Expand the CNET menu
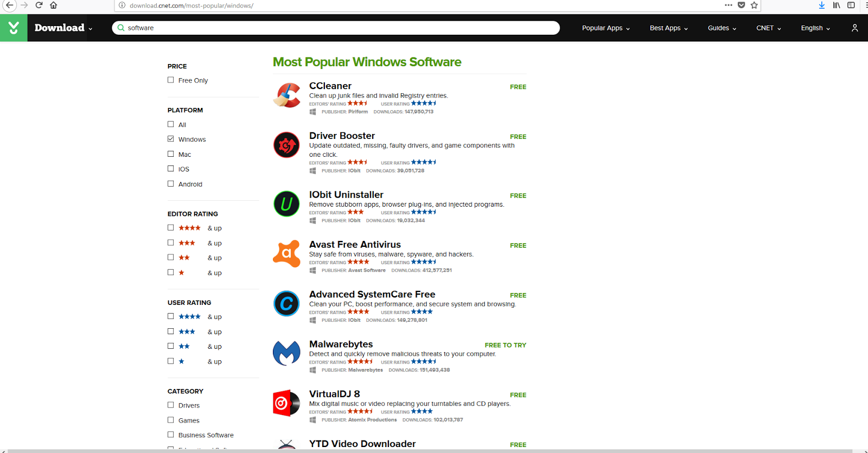This screenshot has height=453, width=868. [769, 28]
